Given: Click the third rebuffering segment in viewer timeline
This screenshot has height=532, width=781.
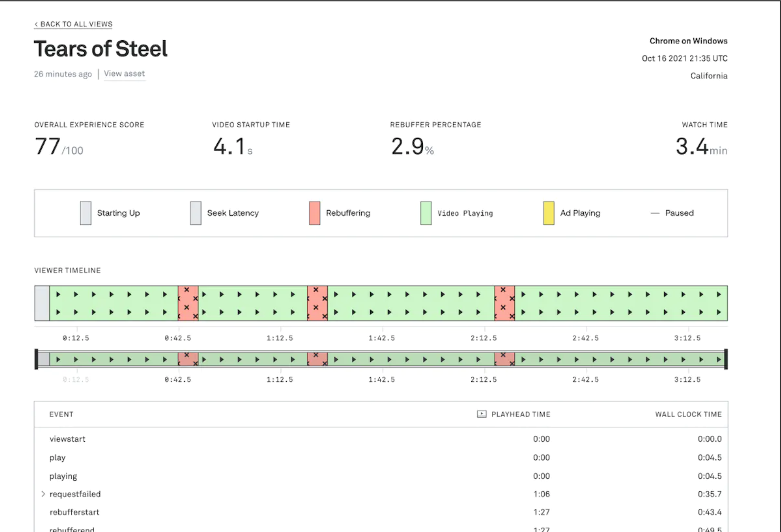Looking at the screenshot, I should coord(504,303).
